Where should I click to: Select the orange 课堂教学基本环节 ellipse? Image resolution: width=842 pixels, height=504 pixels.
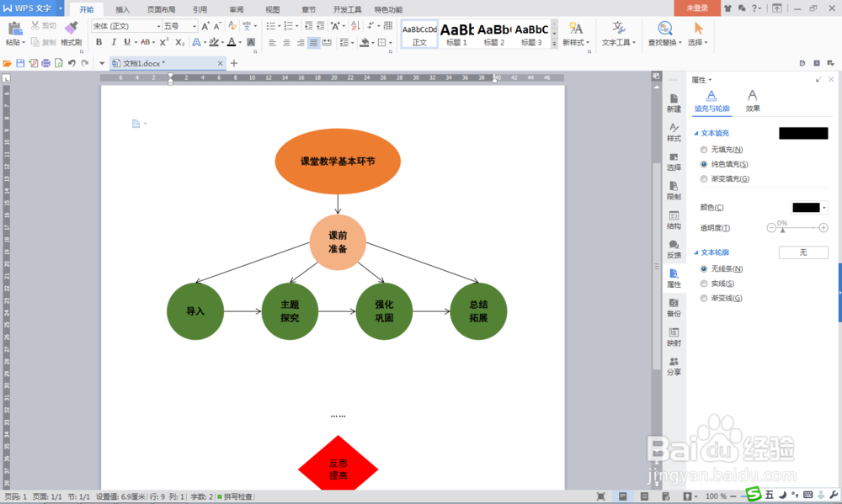point(338,161)
